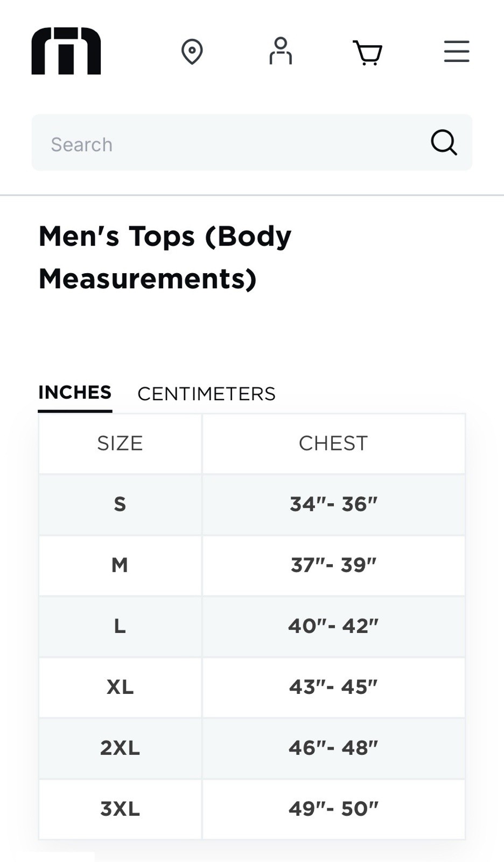Image resolution: width=504 pixels, height=862 pixels.
Task: Open the store locator pin icon
Action: [192, 52]
